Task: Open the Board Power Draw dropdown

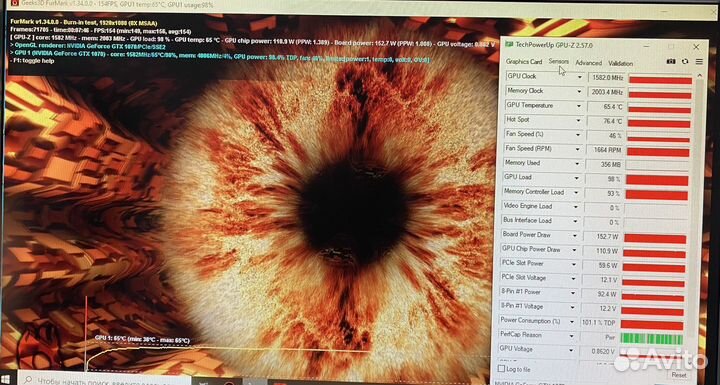Action: click(x=575, y=236)
